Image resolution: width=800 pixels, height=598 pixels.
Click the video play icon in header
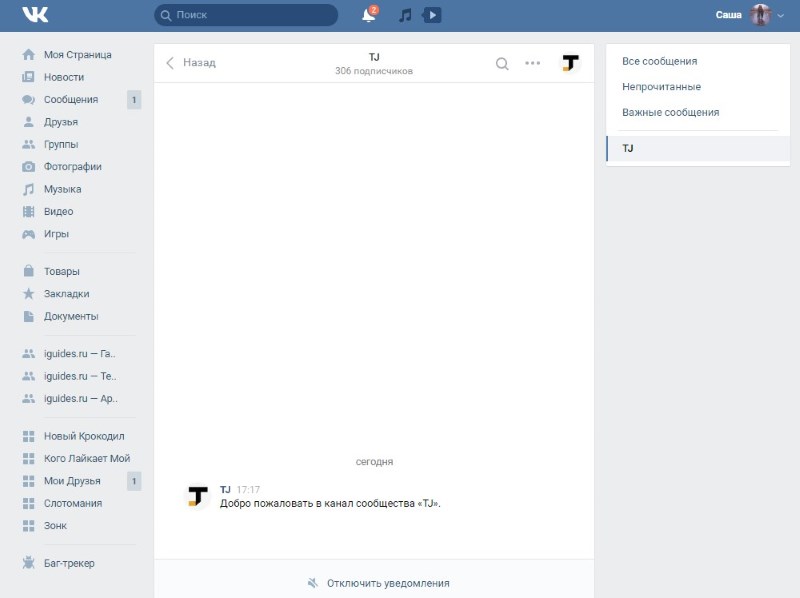tap(432, 15)
